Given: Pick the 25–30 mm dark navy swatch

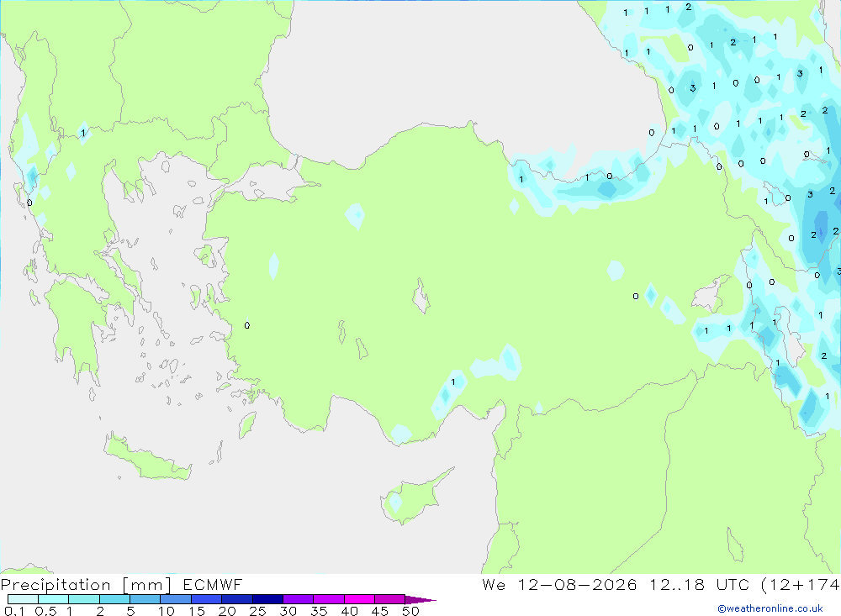Looking at the screenshot, I should (267, 599).
